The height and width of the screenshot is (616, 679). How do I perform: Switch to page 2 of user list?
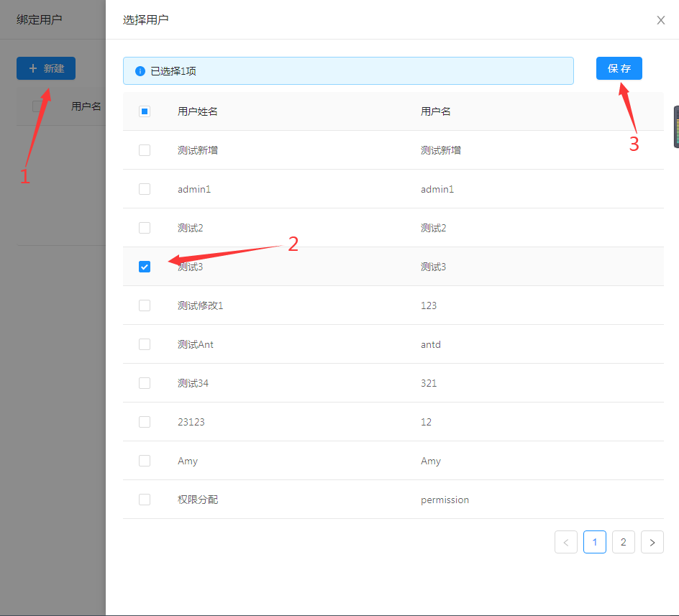tap(623, 543)
